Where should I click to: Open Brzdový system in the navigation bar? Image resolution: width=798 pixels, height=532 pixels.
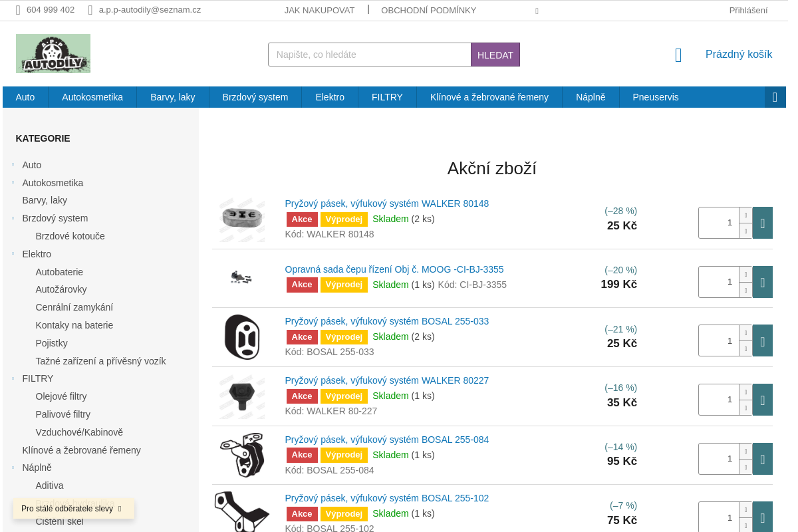click(x=255, y=97)
